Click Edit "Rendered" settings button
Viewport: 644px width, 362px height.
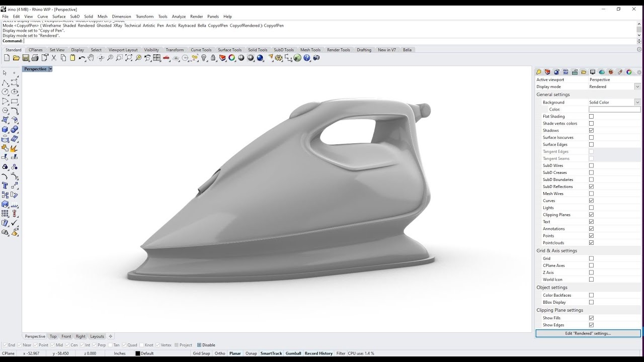click(588, 333)
